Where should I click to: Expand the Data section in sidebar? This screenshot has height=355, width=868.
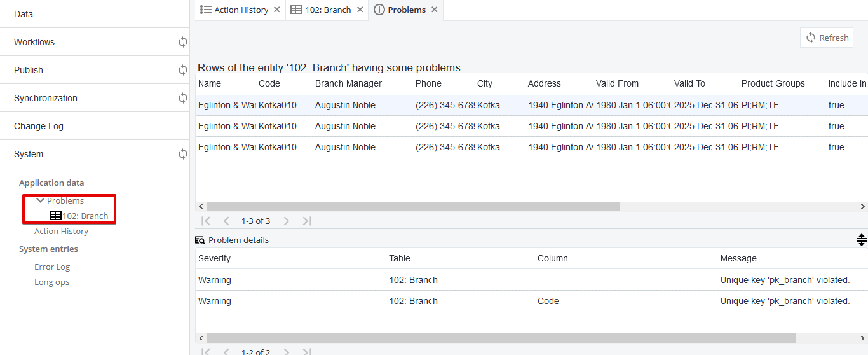click(x=24, y=14)
